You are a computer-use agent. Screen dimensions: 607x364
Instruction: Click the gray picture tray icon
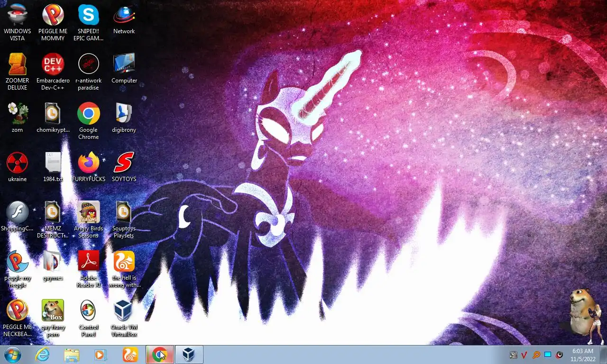pyautogui.click(x=513, y=355)
